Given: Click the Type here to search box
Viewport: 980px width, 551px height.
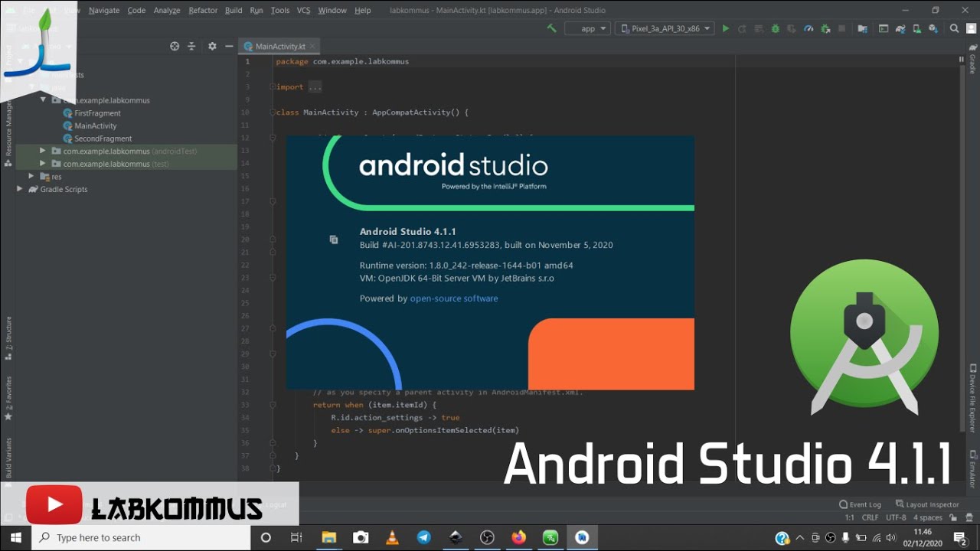Looking at the screenshot, I should pyautogui.click(x=141, y=537).
